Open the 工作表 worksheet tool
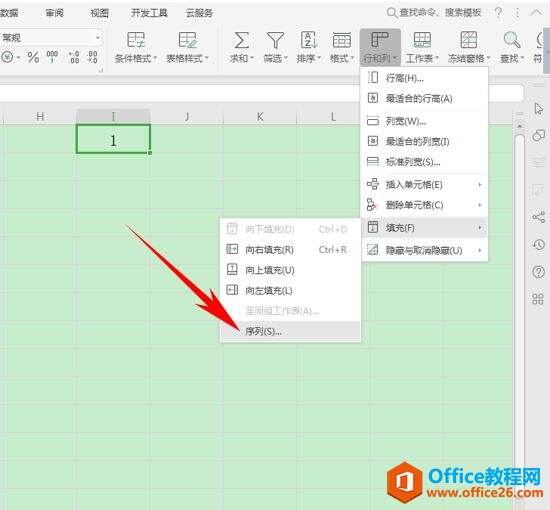The height and width of the screenshot is (510, 550). click(x=422, y=47)
